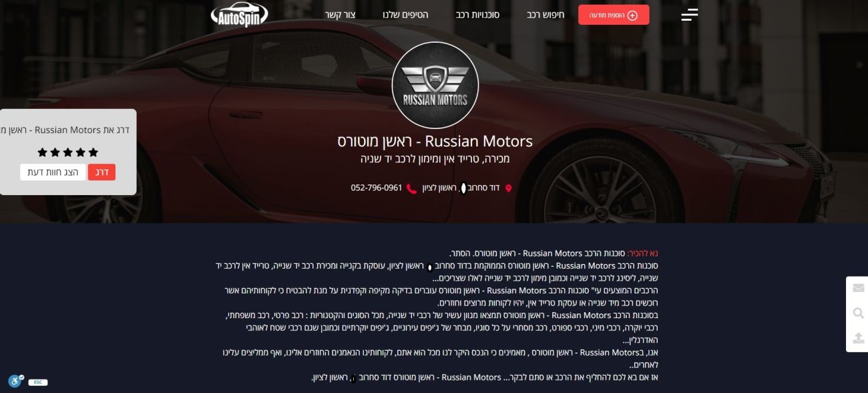Click the plus icon on הוספת מודעה button
This screenshot has height=393, width=868.
(632, 15)
